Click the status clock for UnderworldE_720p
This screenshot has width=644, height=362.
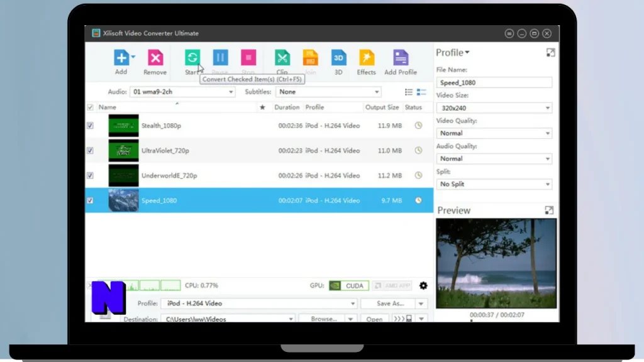(x=418, y=176)
